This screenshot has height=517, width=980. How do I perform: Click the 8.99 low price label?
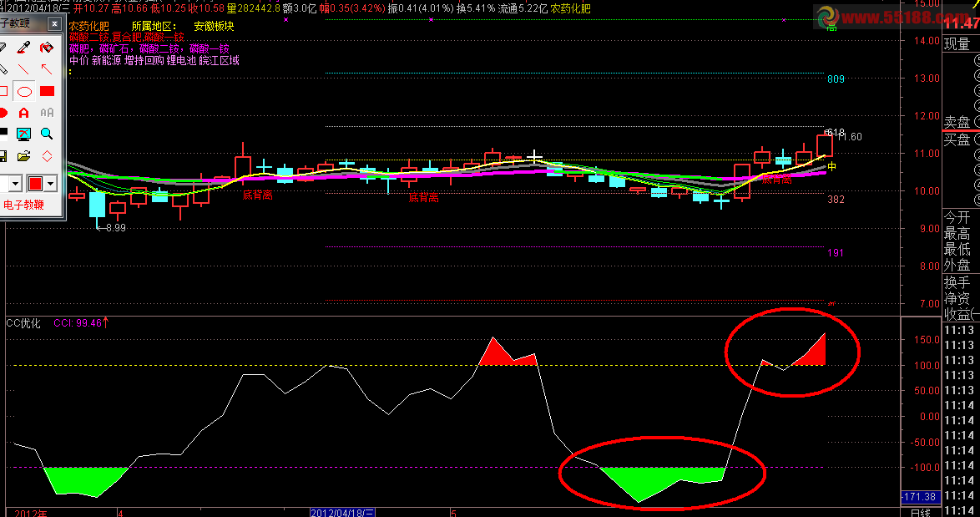pos(116,227)
